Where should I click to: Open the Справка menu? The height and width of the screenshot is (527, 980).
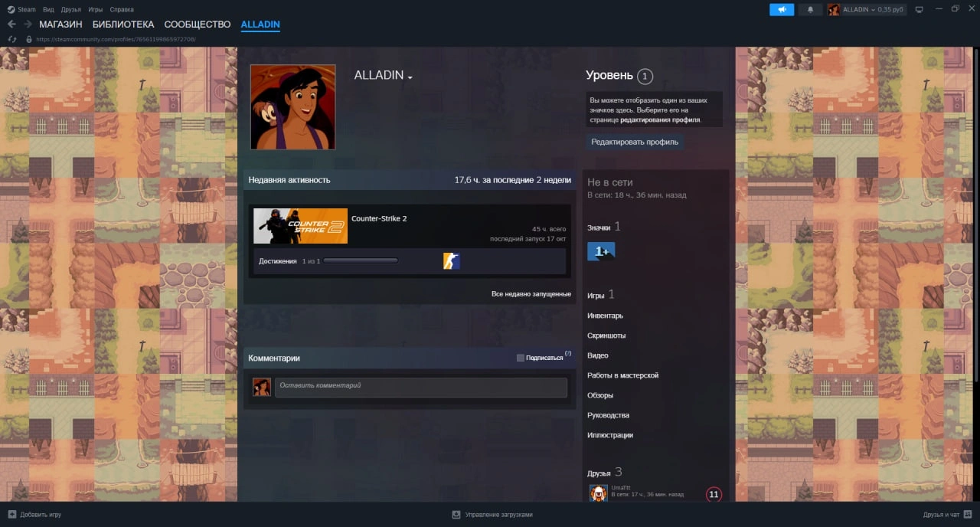[122, 9]
